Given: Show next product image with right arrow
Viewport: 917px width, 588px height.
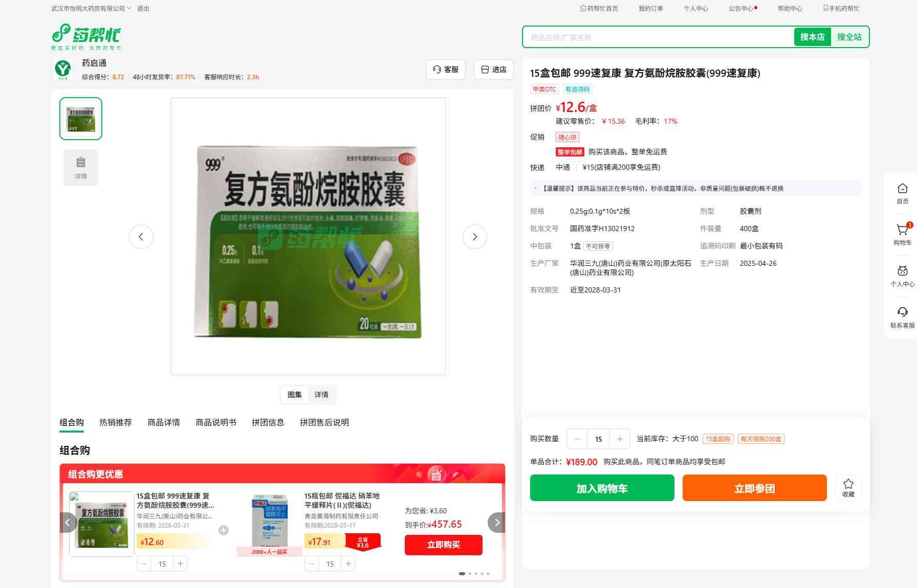Looking at the screenshot, I should pos(474,237).
